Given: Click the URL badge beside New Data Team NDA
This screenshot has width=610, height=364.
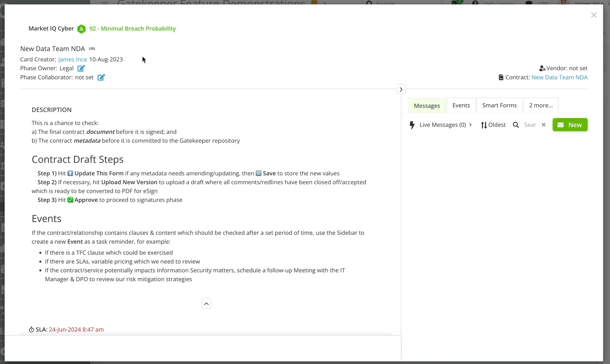Looking at the screenshot, I should [92, 49].
